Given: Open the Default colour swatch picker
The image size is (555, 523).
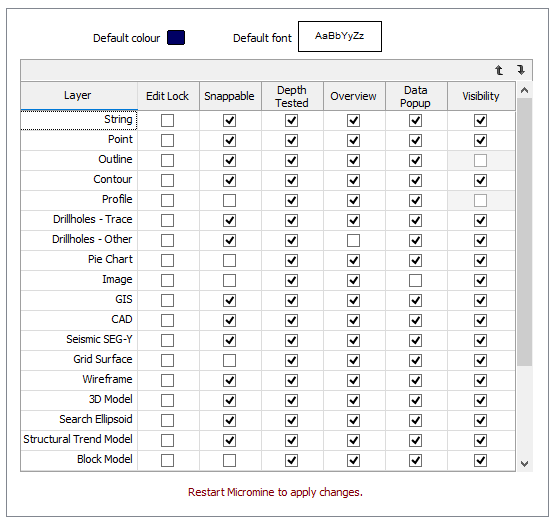Looking at the screenshot, I should [176, 38].
